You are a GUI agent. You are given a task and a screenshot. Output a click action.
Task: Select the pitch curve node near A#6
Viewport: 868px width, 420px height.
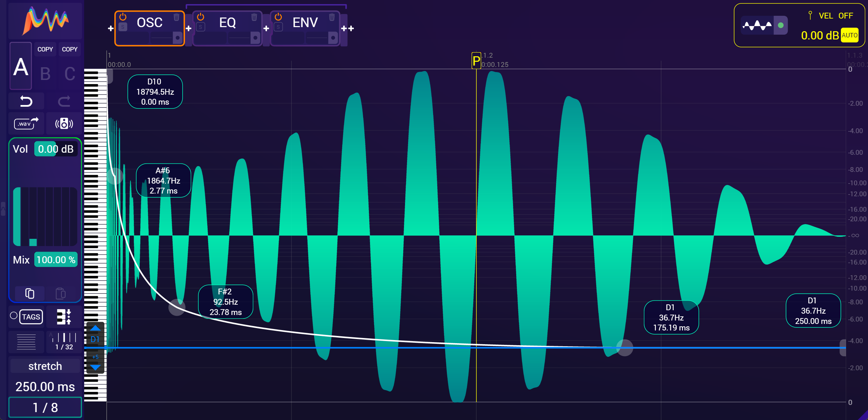click(x=115, y=176)
